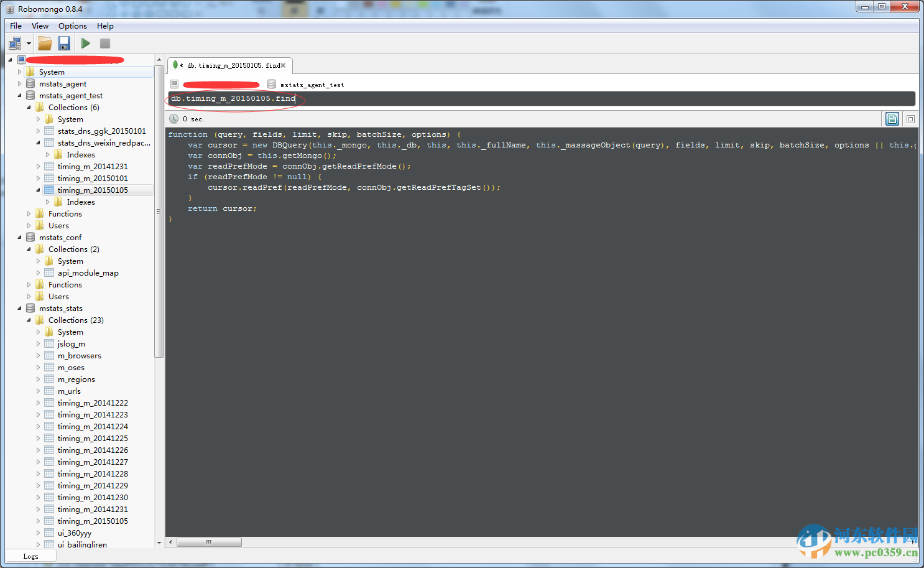Click the Stop execution square icon

point(105,44)
